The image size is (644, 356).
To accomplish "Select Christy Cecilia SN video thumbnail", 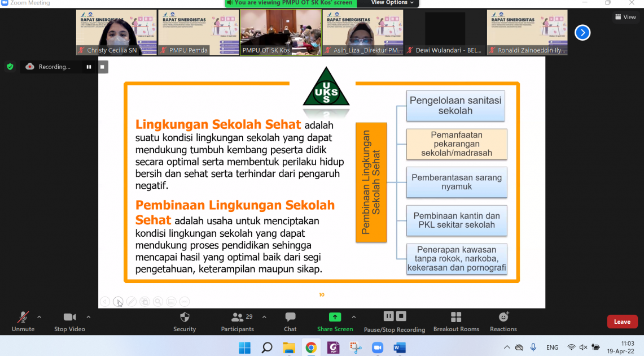I will pyautogui.click(x=116, y=32).
